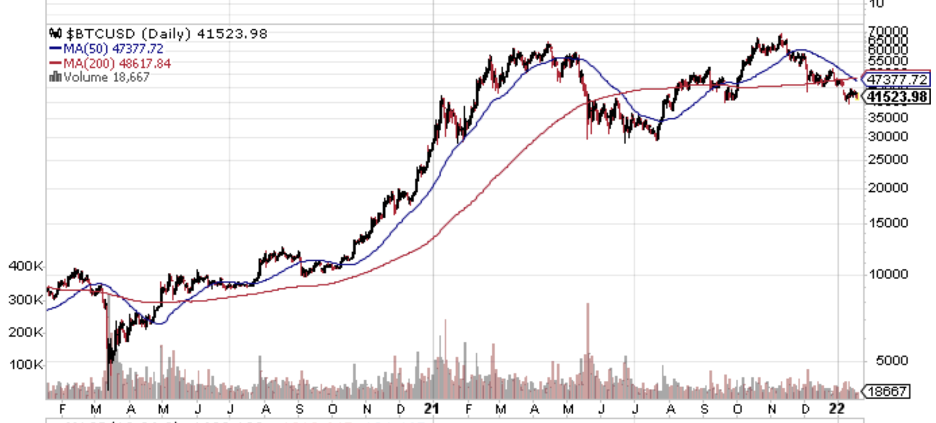The width and height of the screenshot is (936, 423).
Task: Click the MA(200) 48617.84 legend entry
Action: point(118,63)
